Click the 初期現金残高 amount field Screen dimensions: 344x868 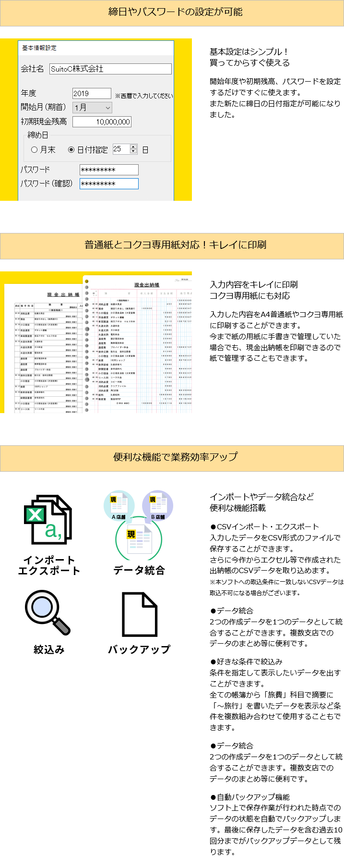tap(102, 122)
